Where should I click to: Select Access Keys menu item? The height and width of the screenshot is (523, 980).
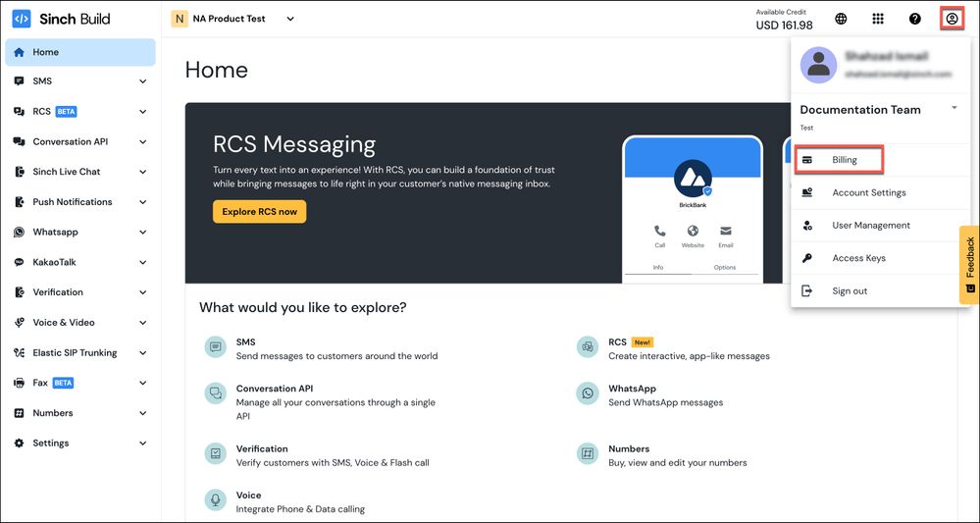click(x=858, y=258)
